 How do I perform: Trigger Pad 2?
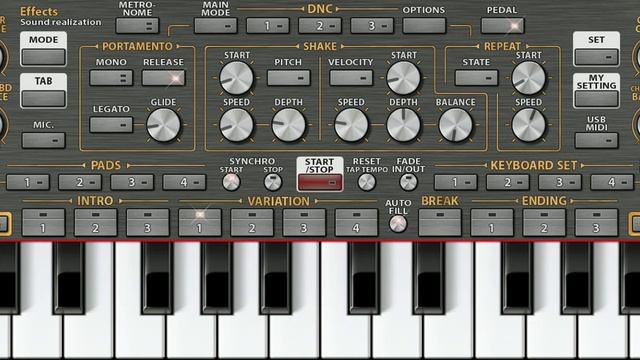coord(80,182)
